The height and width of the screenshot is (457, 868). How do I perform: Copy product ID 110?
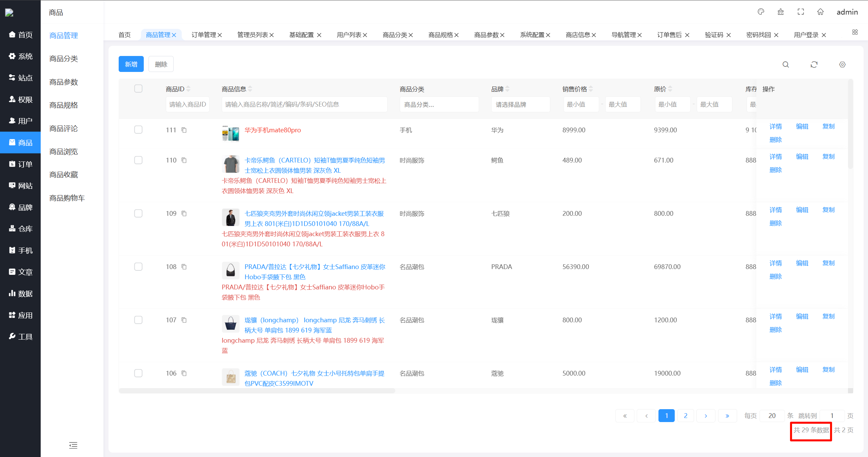coord(184,160)
